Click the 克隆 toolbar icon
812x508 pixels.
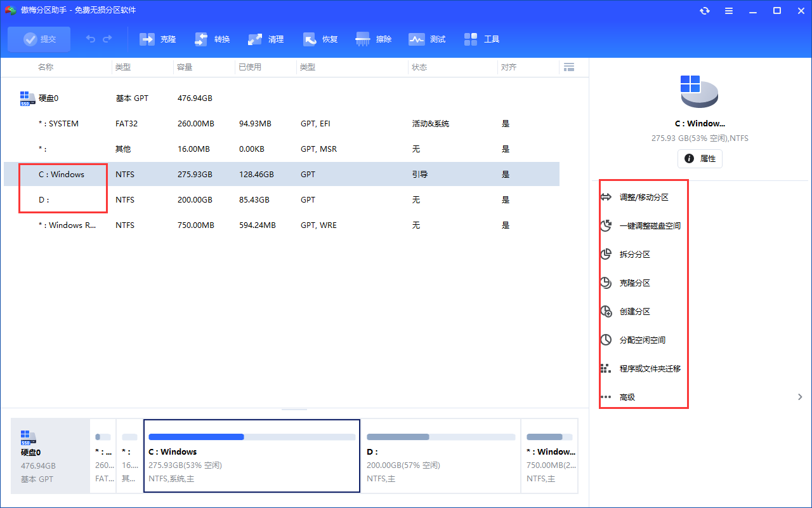[x=147, y=39]
